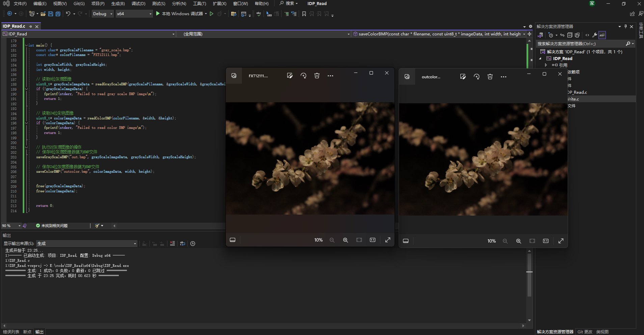Screen dimensions: 644x335
Task: Click 本地 Windows 调试器 start button
Action: point(179,14)
